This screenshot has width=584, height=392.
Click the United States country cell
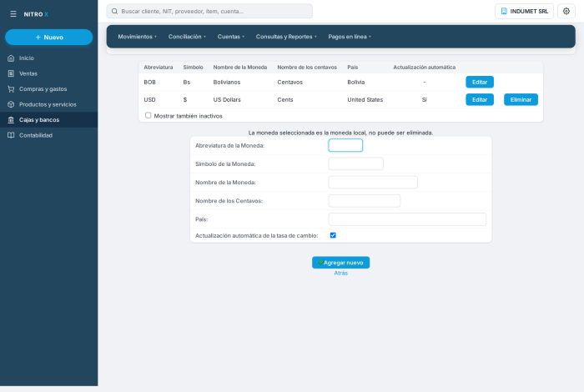pos(365,99)
